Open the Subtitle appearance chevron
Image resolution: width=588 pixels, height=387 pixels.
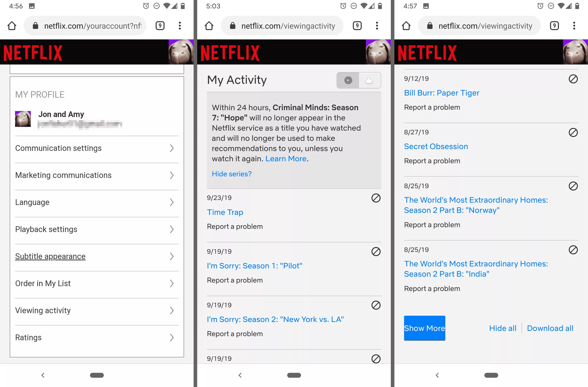pos(172,256)
